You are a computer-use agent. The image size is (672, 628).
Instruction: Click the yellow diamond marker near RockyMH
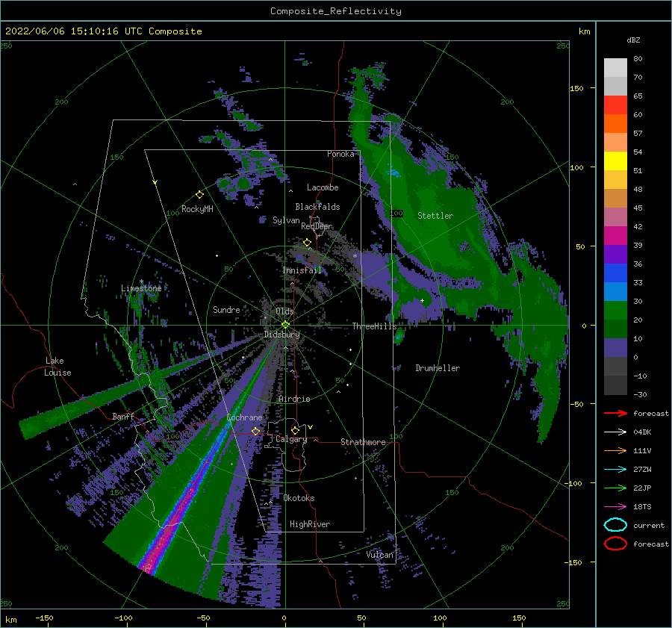click(199, 195)
